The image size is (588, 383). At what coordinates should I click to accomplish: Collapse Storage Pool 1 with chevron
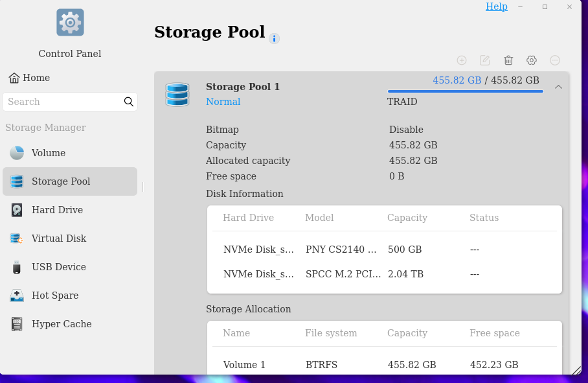tap(558, 87)
